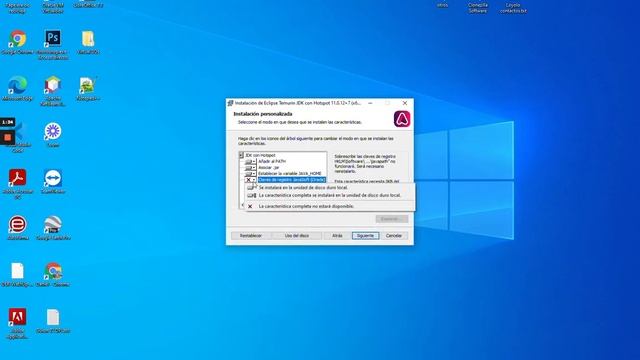Go back with the Atrás button
The height and width of the screenshot is (360, 640).
(x=337, y=236)
